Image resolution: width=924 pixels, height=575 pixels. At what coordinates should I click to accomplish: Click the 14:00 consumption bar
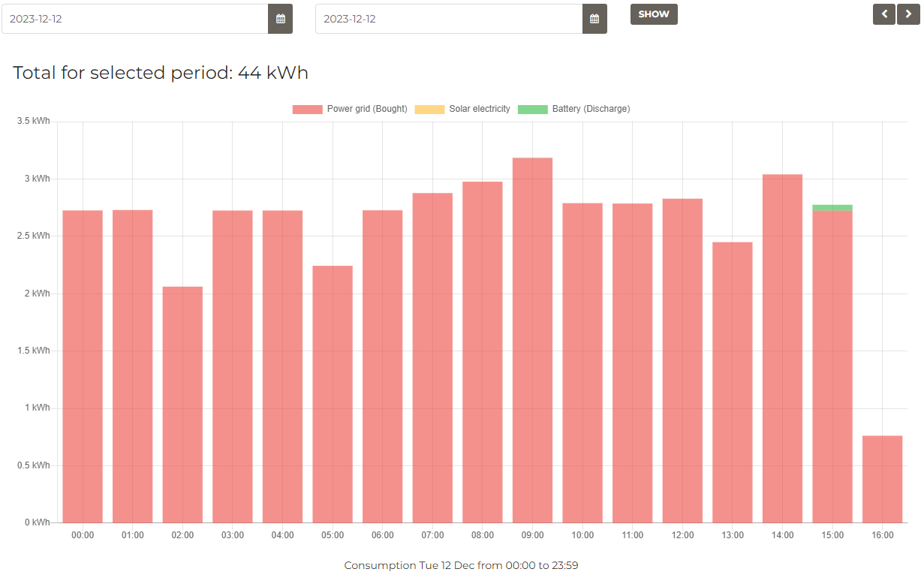point(782,349)
